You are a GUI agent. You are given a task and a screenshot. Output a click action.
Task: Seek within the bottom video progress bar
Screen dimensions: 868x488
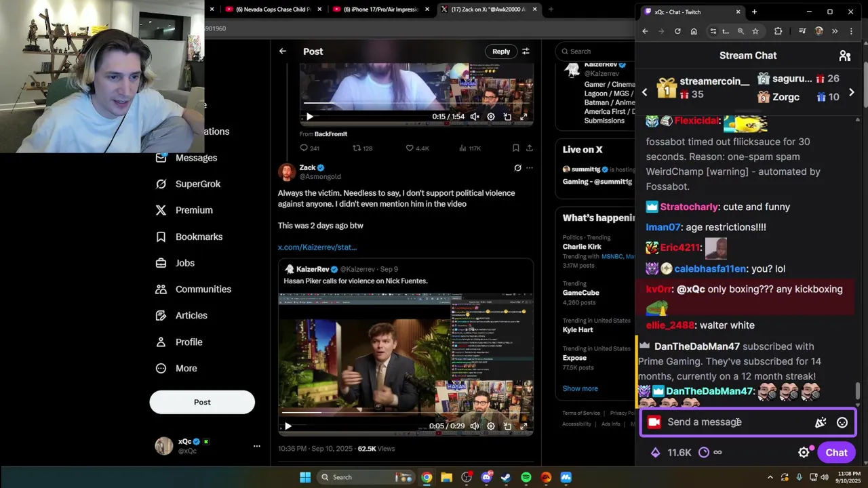406,412
